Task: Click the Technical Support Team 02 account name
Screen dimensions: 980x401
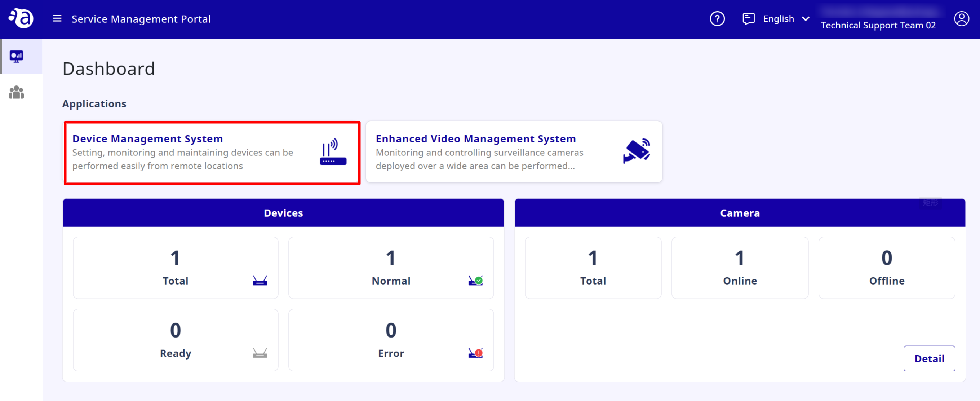Action: pos(878,25)
